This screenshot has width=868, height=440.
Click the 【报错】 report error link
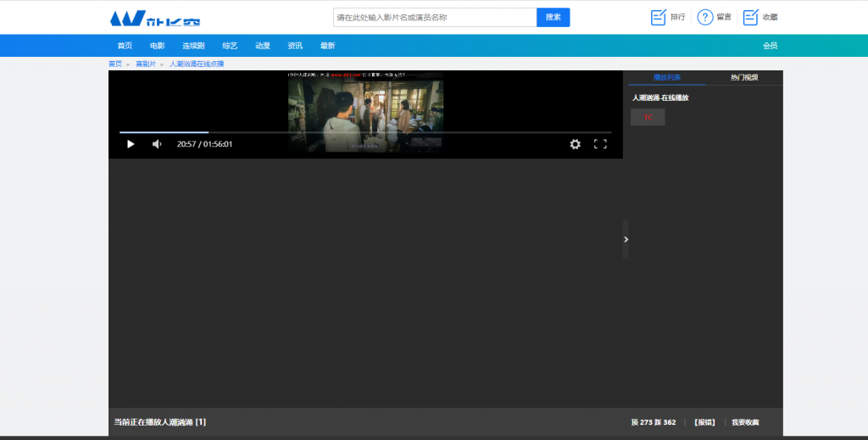[x=704, y=422]
